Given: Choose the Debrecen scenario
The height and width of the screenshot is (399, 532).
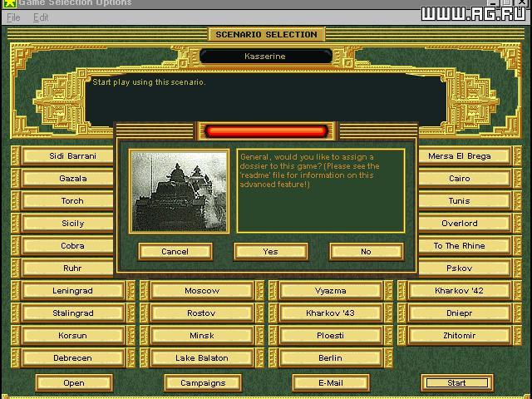Looking at the screenshot, I should point(73,358).
